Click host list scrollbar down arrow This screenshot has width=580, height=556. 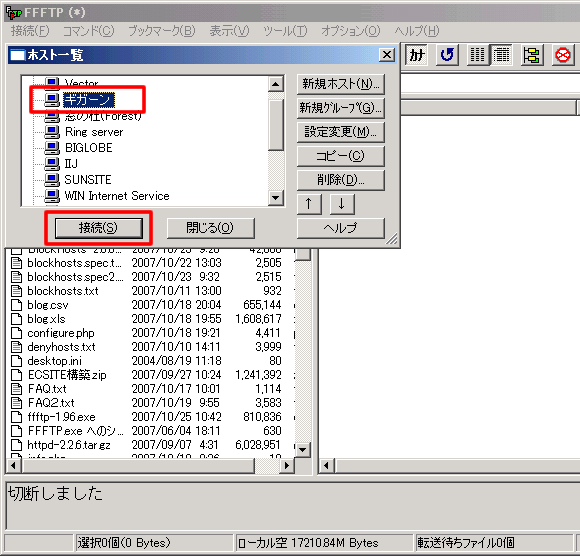(276, 198)
